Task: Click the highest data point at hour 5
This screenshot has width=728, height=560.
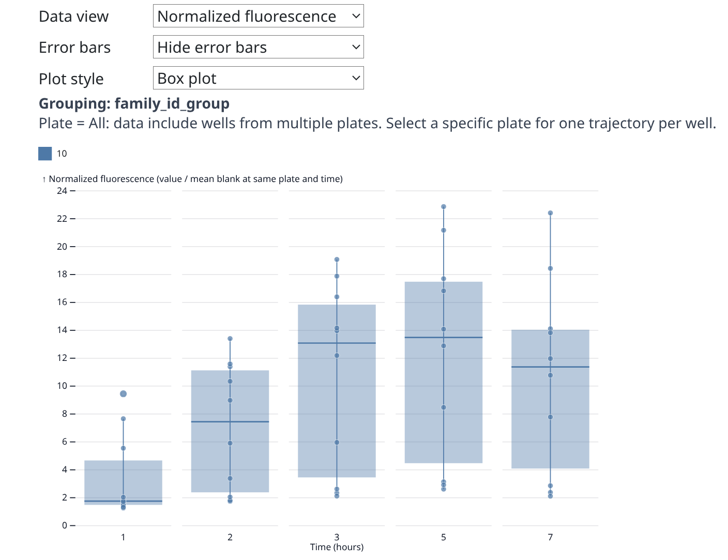Action: 444,207
